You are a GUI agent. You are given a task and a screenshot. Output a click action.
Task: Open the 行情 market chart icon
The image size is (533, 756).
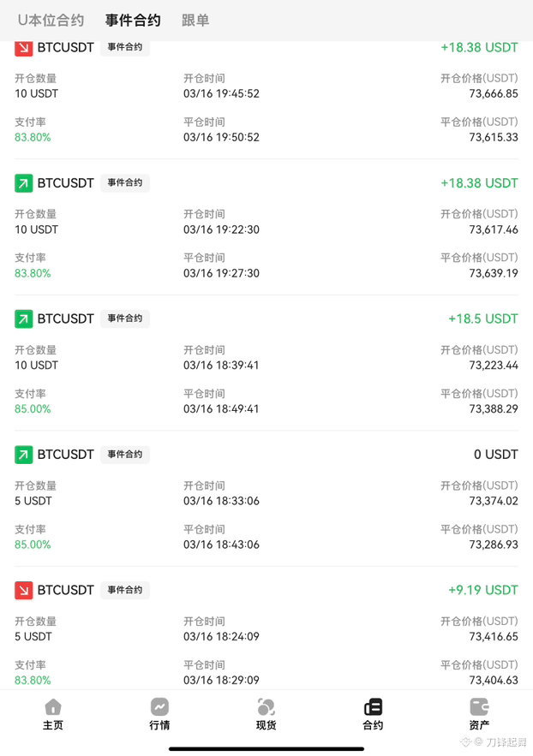pos(159,714)
